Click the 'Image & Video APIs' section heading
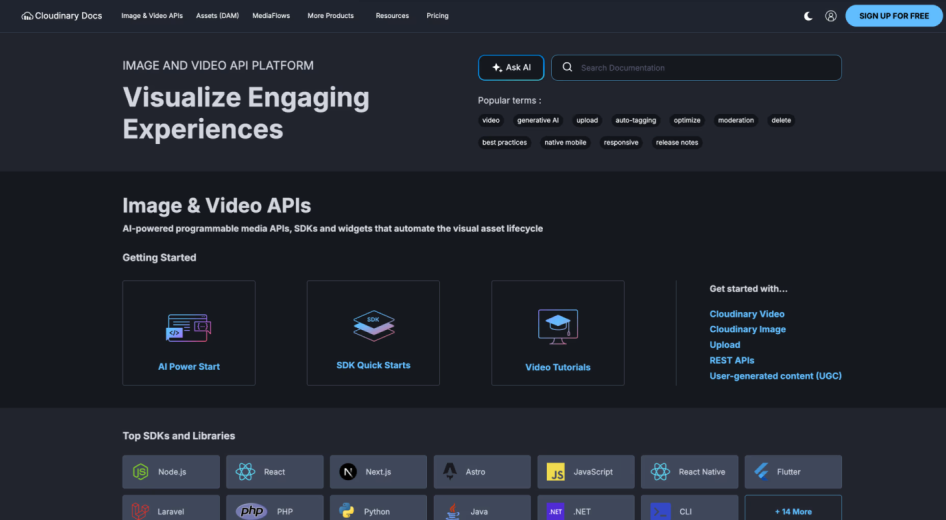The width and height of the screenshot is (946, 520). [217, 205]
